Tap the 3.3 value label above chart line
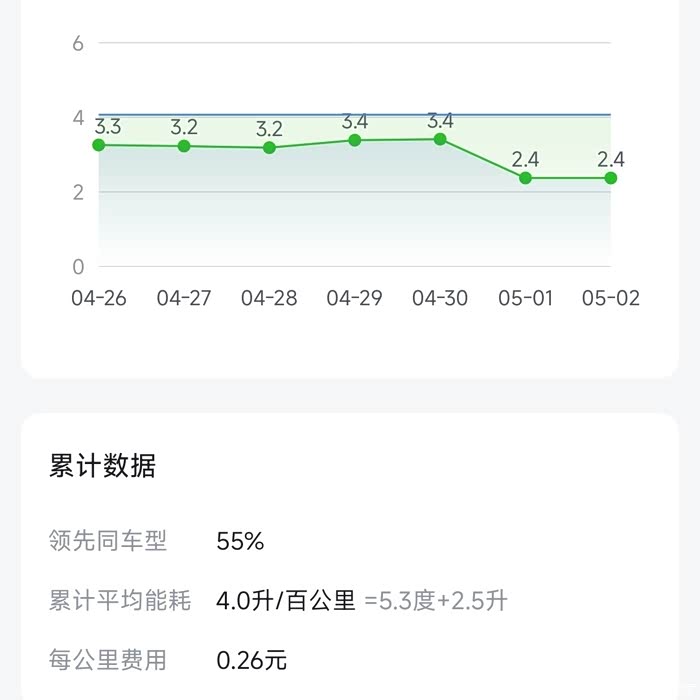 click(x=108, y=127)
